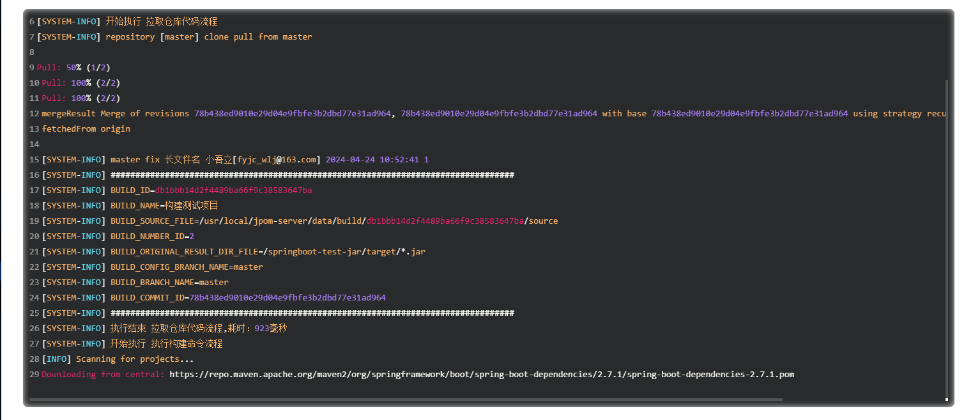The image size is (980, 420).
Task: Click the 'repository [master] clone pull from master' line
Action: (208, 37)
